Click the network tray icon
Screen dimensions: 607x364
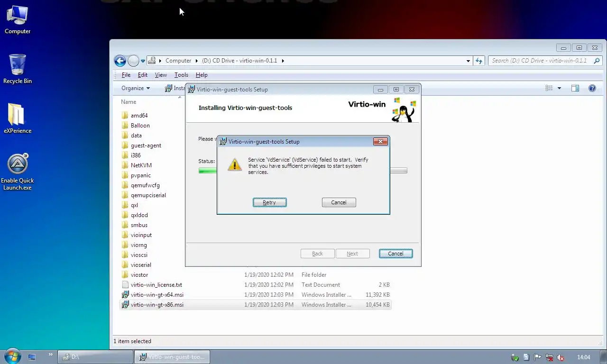[x=549, y=357]
